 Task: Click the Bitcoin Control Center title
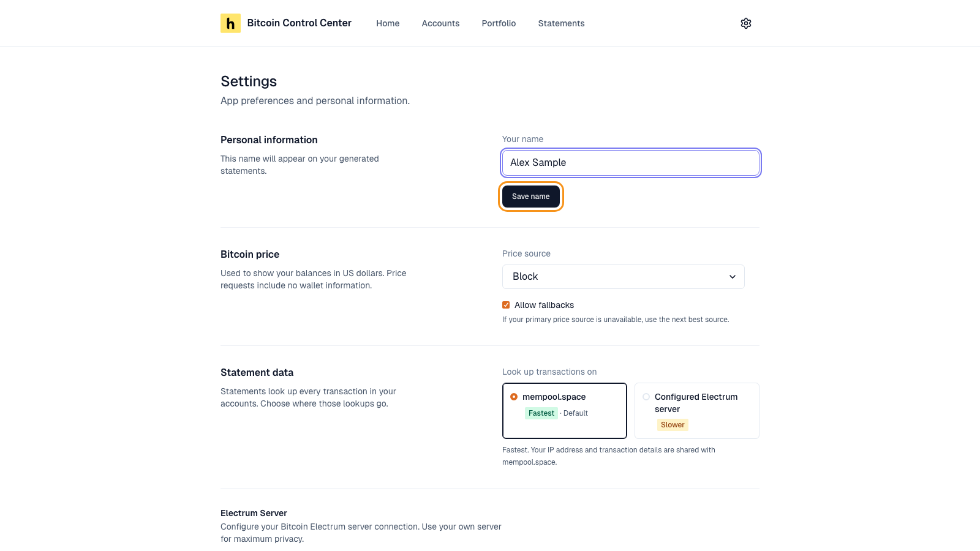pos(299,23)
